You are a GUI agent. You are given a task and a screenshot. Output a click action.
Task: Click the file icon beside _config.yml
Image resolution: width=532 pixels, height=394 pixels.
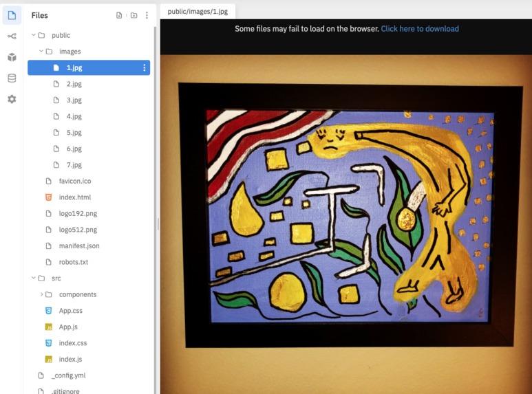(x=41, y=375)
